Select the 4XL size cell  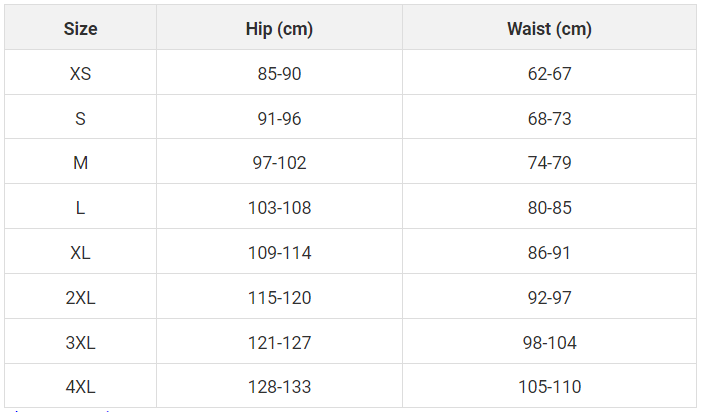80,385
